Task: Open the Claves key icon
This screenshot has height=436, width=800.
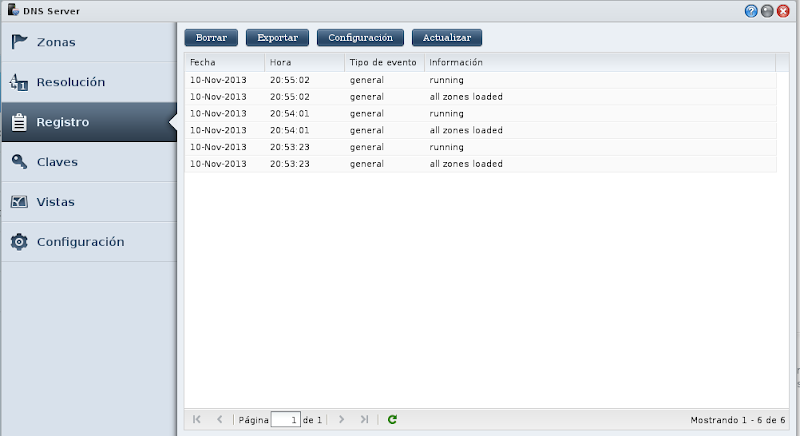Action: click(19, 162)
